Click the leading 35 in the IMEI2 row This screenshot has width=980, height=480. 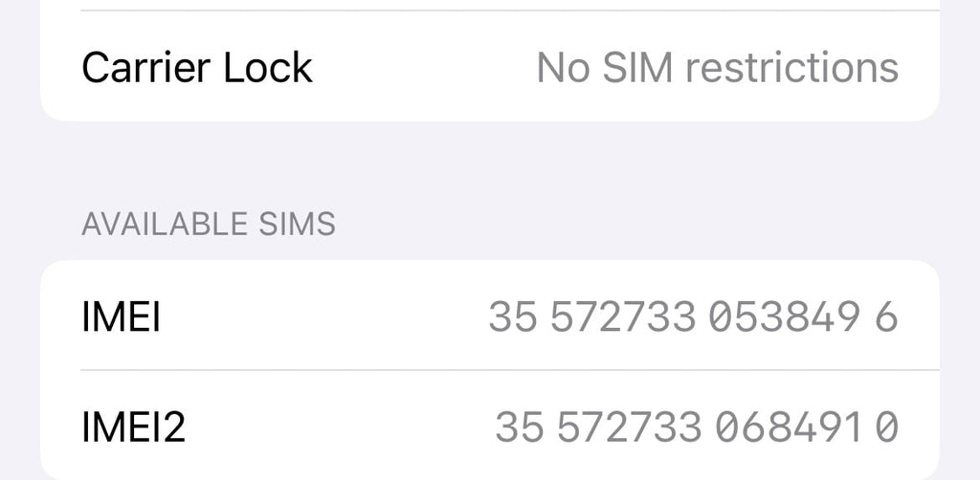[519, 426]
